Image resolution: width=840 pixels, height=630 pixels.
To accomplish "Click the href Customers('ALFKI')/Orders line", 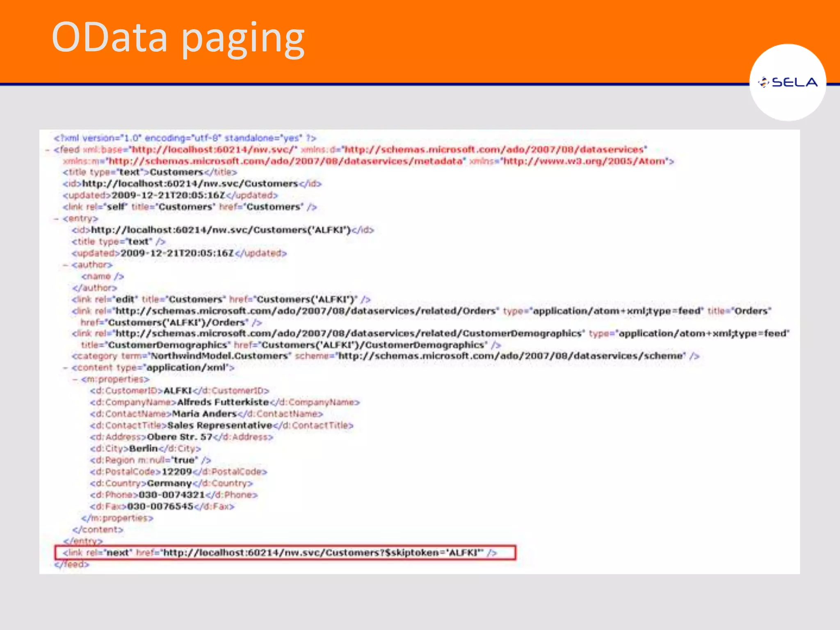I will 171,322.
